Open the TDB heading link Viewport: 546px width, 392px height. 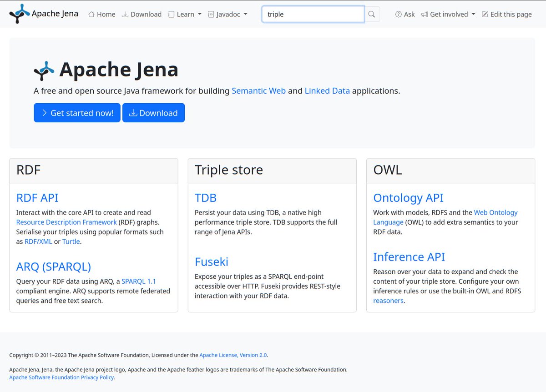click(x=206, y=198)
